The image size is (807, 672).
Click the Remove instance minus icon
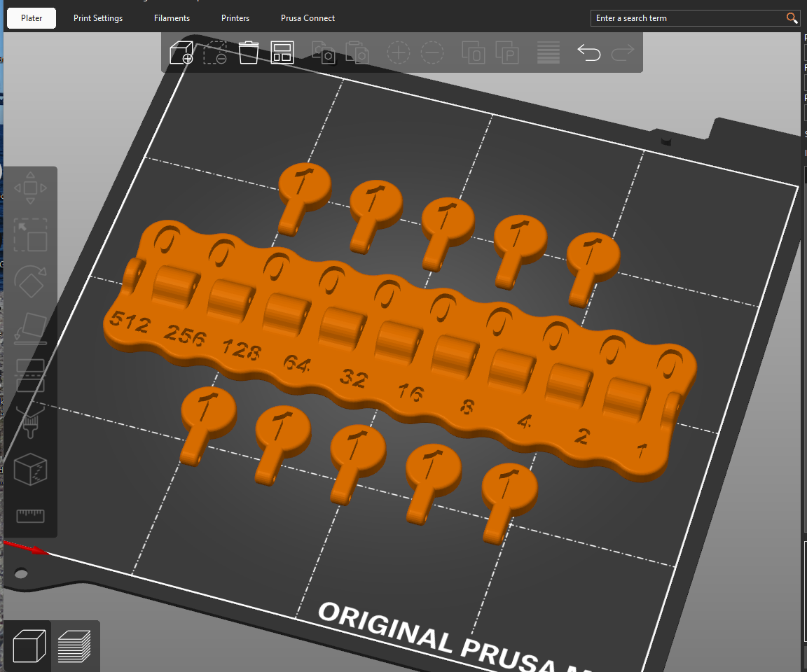(432, 52)
